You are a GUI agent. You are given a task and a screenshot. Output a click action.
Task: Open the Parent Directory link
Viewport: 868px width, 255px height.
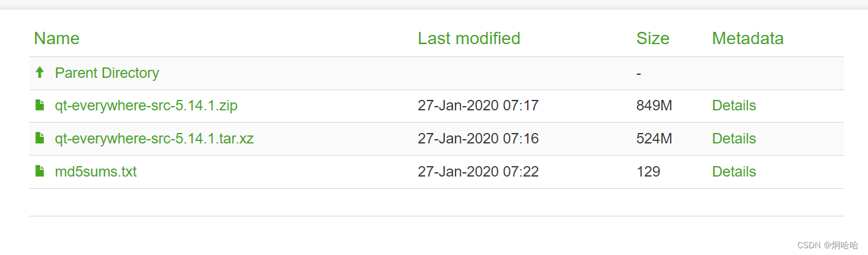tap(107, 73)
